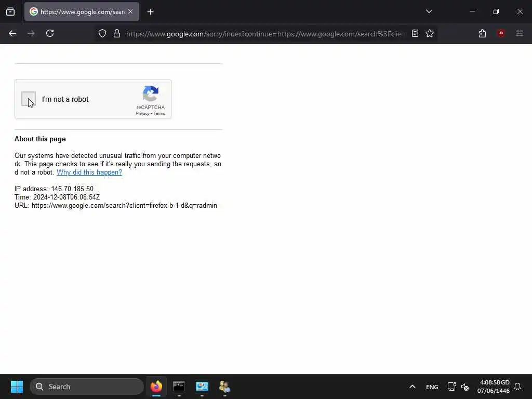Select the Google search tab

click(82, 12)
